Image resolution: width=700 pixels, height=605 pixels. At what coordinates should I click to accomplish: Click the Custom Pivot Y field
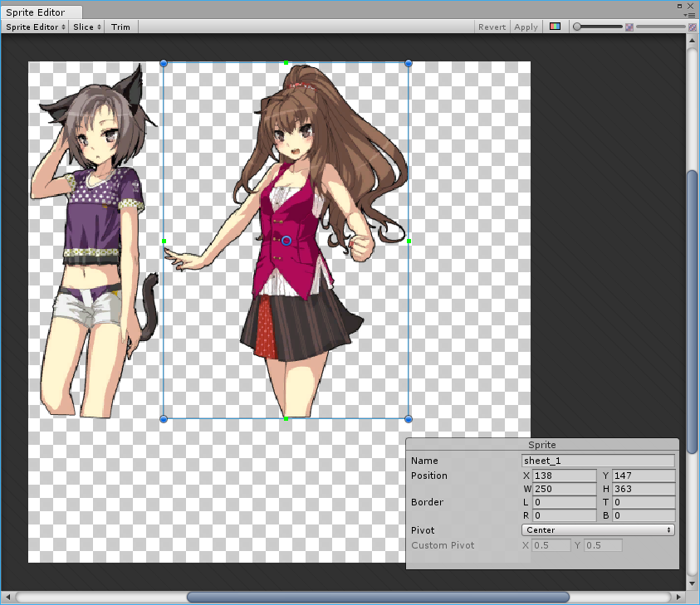click(x=603, y=545)
